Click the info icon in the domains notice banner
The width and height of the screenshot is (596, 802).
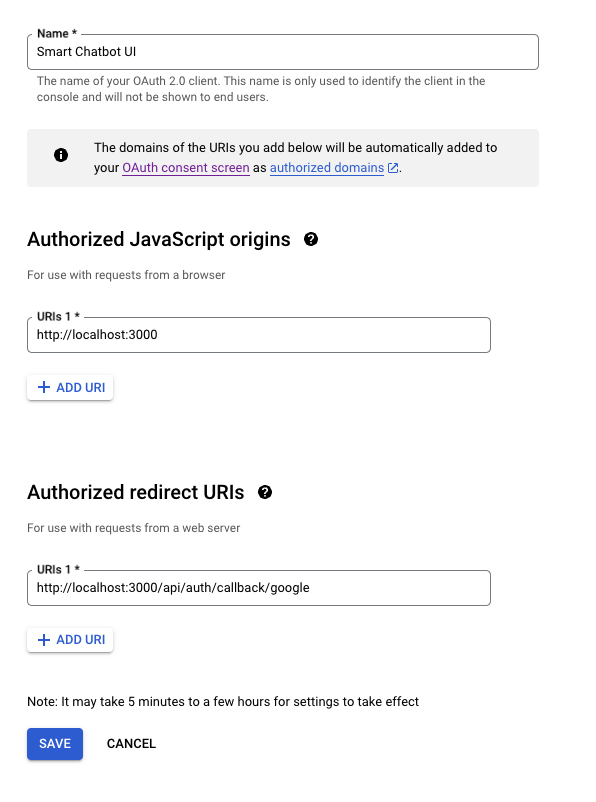(61, 156)
